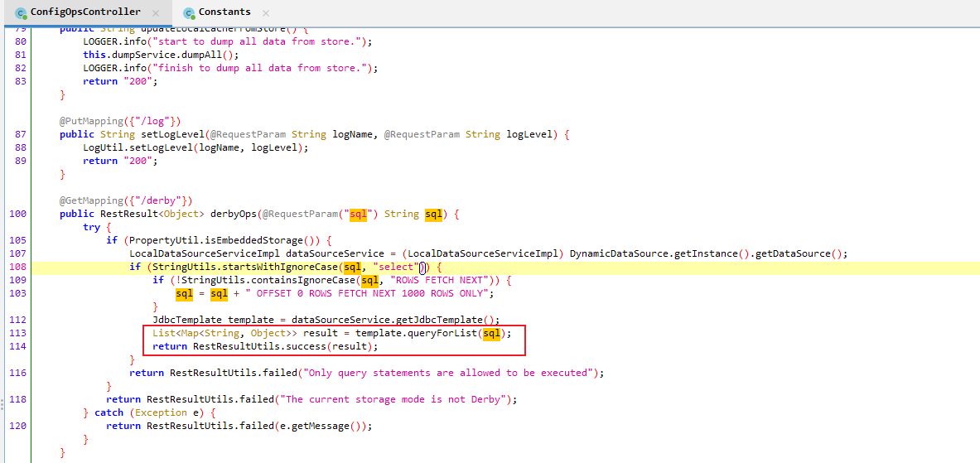The width and height of the screenshot is (980, 463).
Task: Switch to the Constants tab
Action: click(x=224, y=12)
